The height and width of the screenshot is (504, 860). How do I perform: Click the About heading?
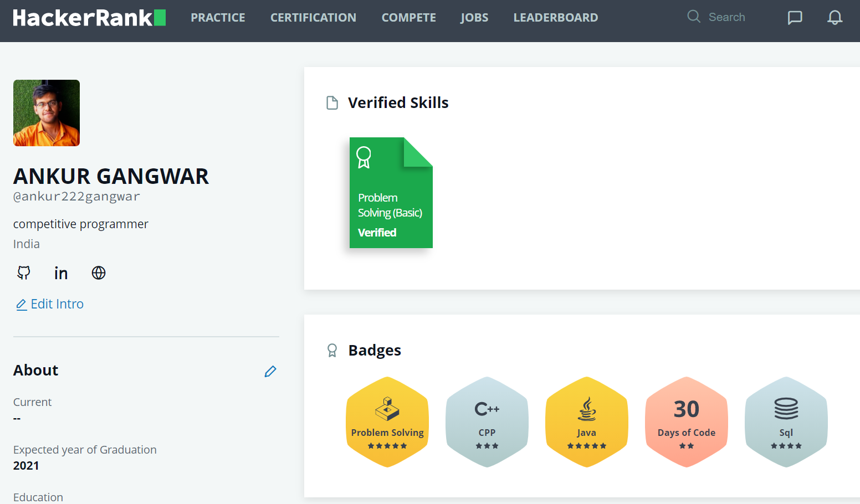(x=36, y=371)
